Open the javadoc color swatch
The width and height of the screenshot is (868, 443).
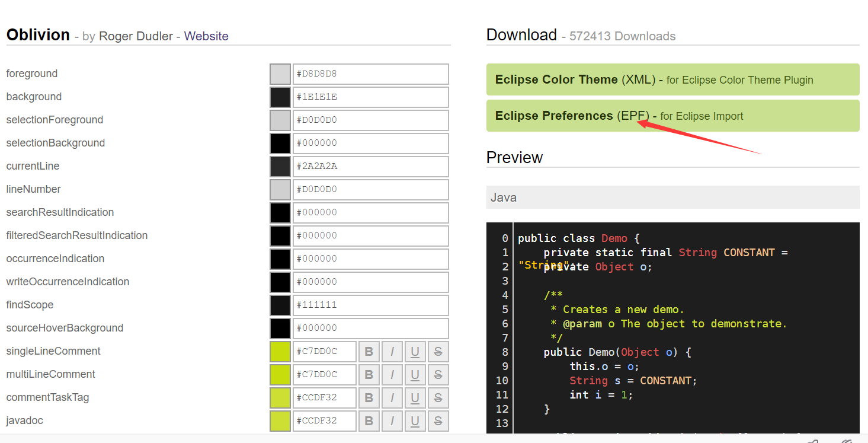(x=280, y=421)
